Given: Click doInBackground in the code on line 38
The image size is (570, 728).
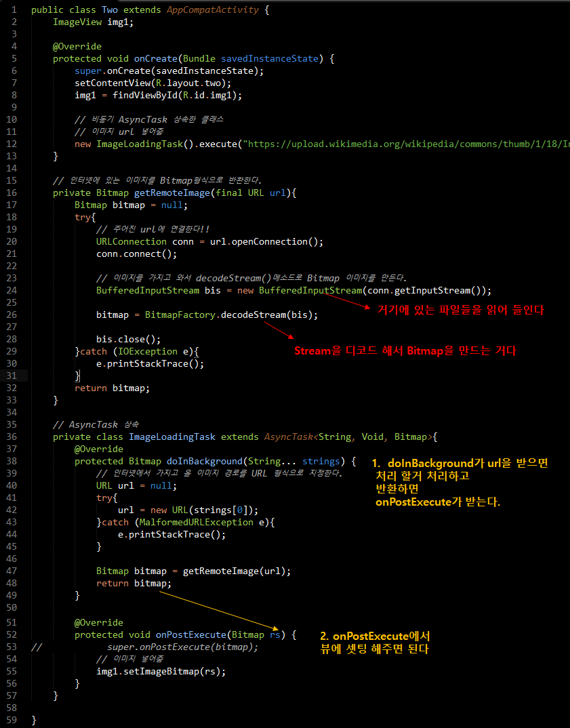Looking at the screenshot, I should pyautogui.click(x=205, y=462).
